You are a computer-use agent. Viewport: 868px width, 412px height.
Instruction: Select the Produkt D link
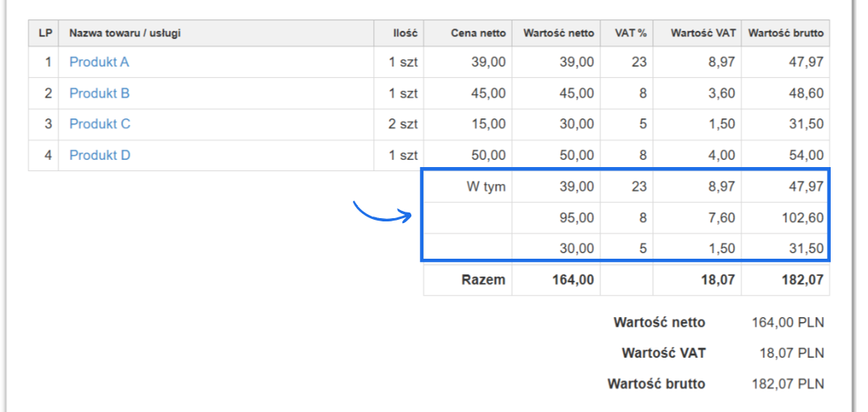pyautogui.click(x=100, y=155)
